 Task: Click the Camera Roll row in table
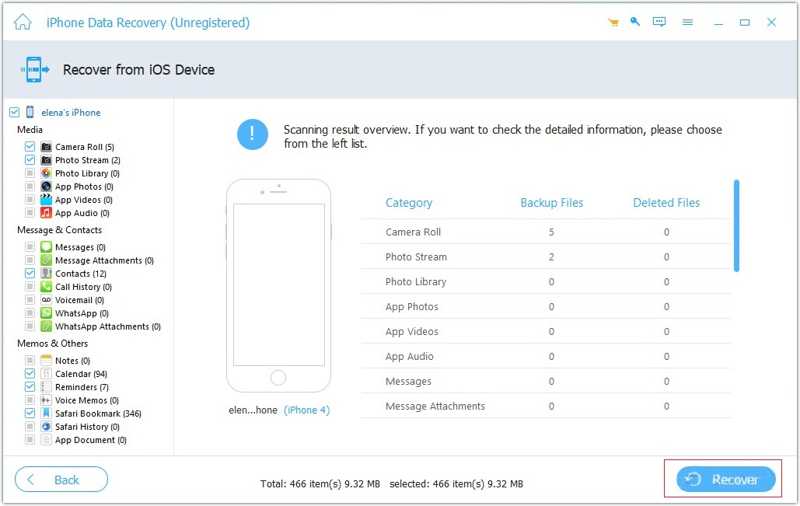545,232
